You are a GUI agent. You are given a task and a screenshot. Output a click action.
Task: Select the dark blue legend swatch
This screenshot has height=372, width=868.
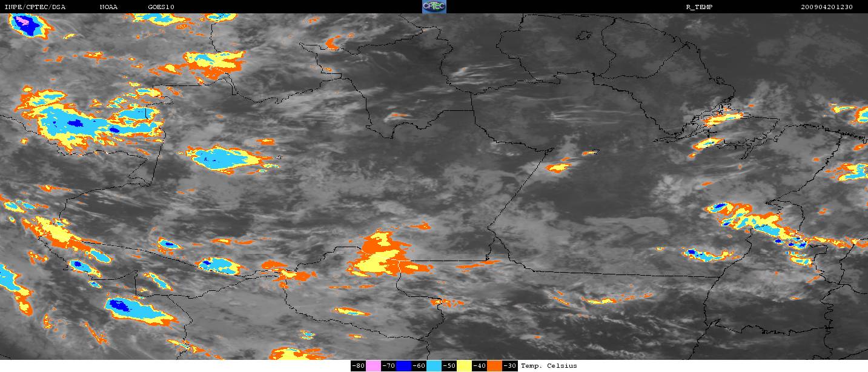403,366
